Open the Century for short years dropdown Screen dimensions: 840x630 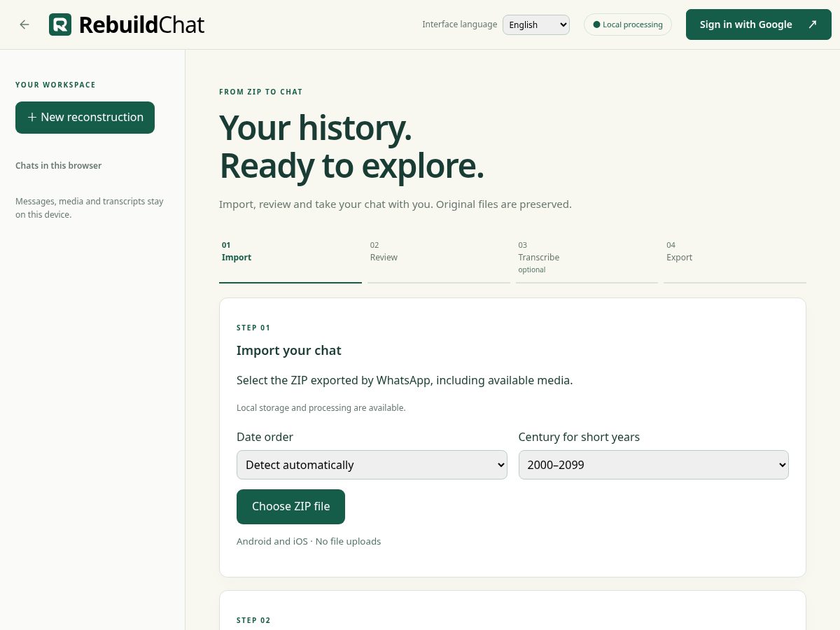(654, 465)
